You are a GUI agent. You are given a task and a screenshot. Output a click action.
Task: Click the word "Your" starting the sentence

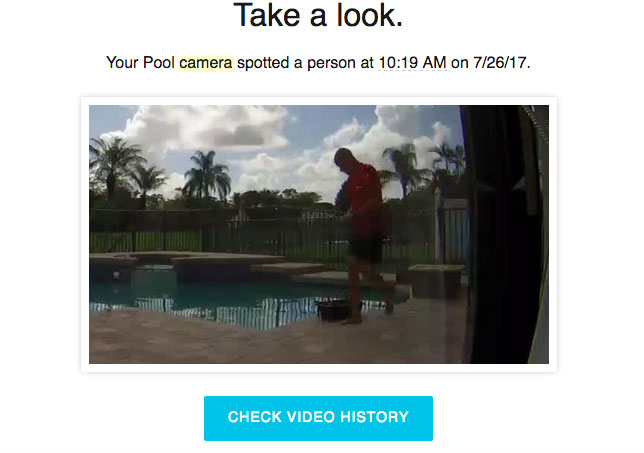pos(122,63)
